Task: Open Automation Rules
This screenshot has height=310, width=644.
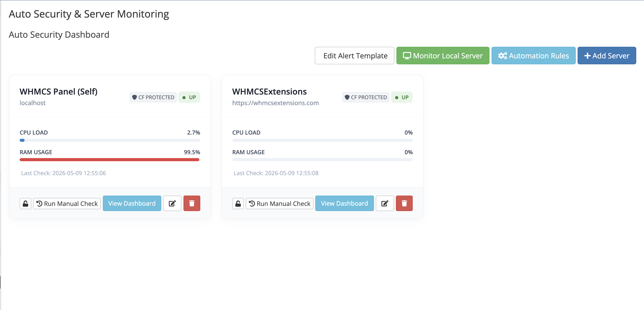Action: [533, 56]
